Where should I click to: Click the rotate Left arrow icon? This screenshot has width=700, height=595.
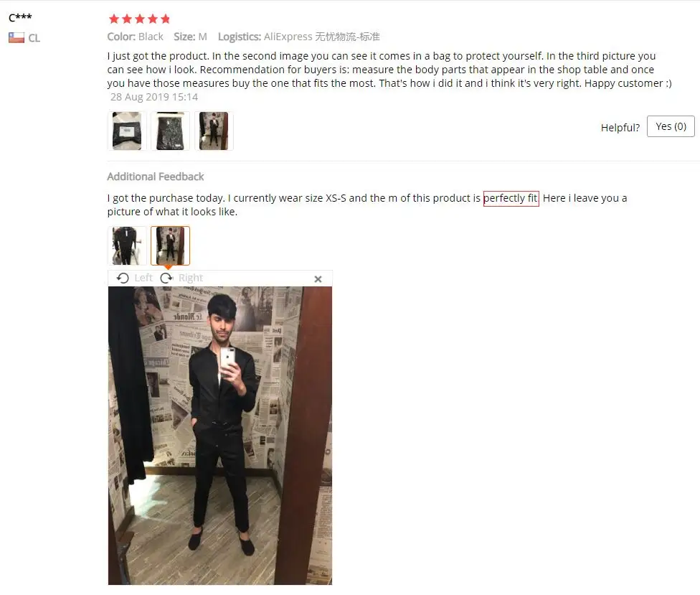123,278
